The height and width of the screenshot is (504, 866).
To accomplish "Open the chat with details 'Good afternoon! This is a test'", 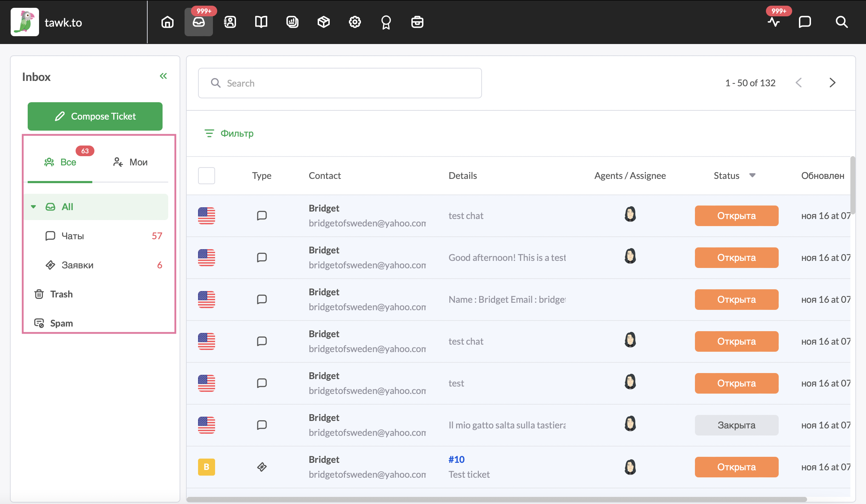I will pyautogui.click(x=507, y=258).
